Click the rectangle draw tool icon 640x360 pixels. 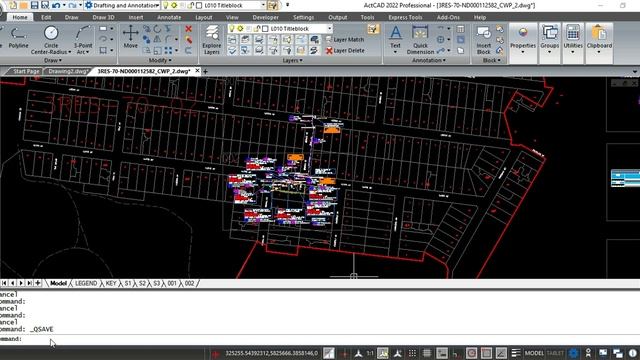tap(103, 29)
